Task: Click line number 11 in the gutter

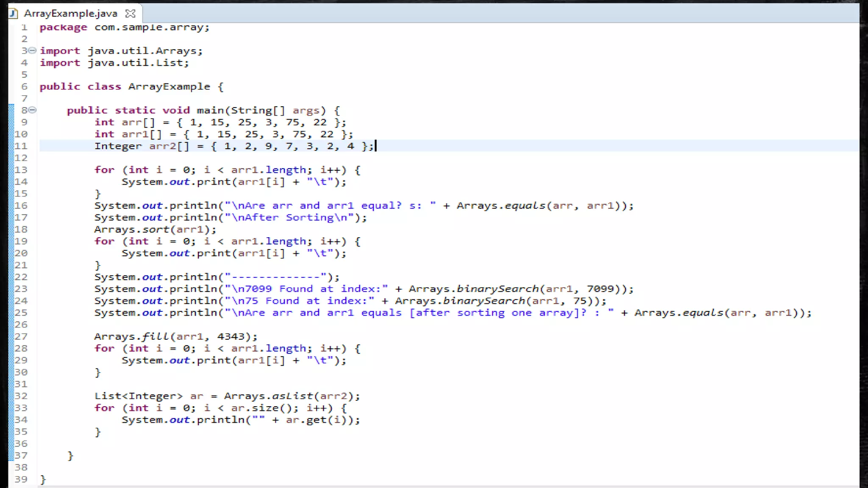Action: point(21,146)
